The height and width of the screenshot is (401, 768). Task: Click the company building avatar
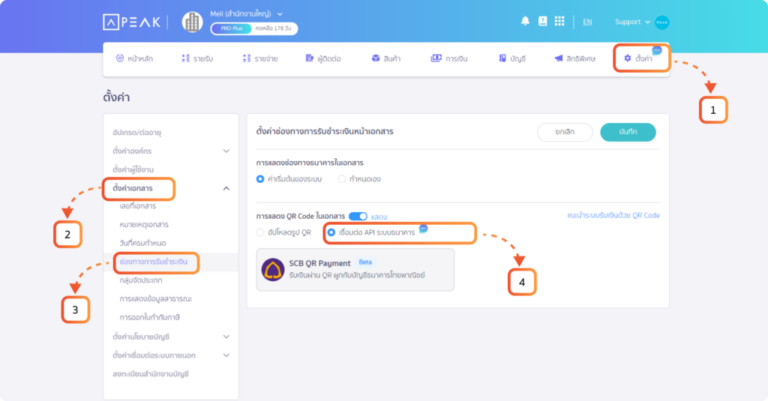(x=192, y=23)
